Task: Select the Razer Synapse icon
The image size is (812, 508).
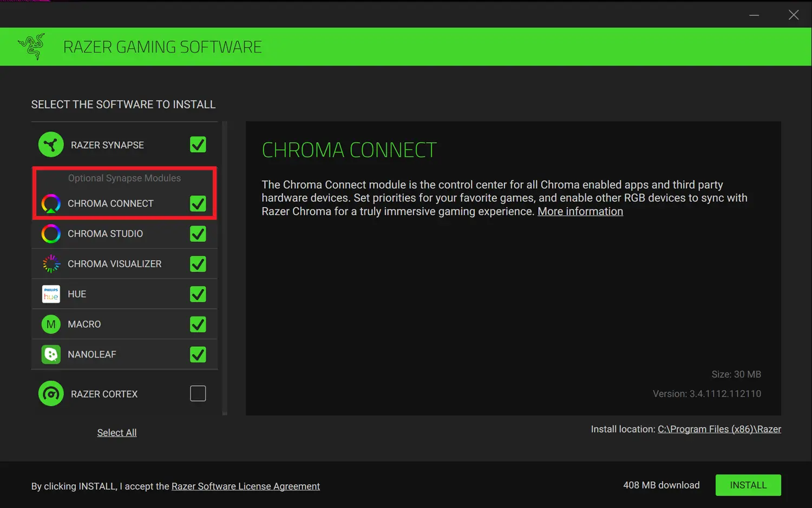Action: pyautogui.click(x=51, y=144)
